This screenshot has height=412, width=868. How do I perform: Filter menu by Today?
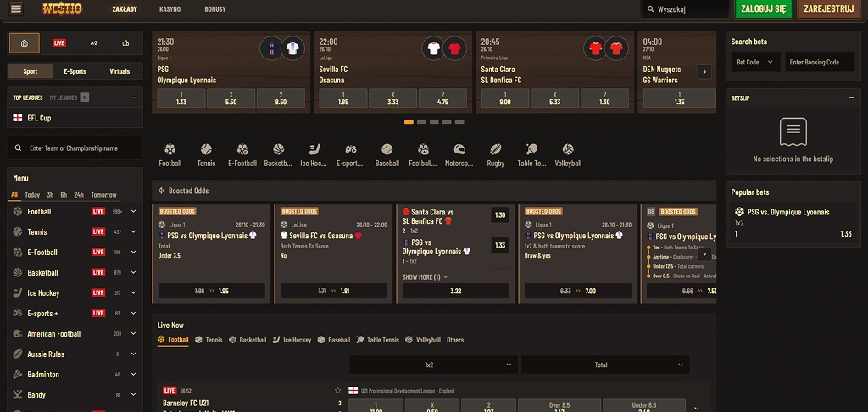(x=32, y=195)
